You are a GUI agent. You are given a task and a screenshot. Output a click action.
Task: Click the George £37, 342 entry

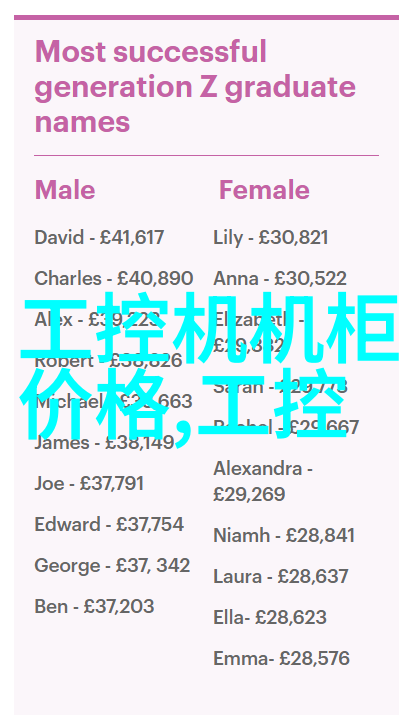click(x=112, y=565)
